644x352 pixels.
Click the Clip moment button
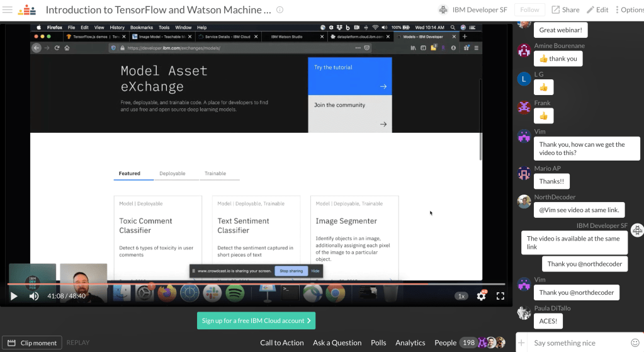tap(33, 343)
